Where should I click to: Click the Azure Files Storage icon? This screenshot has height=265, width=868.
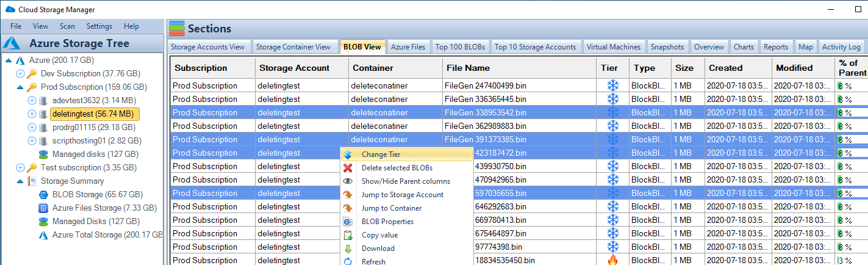point(43,208)
